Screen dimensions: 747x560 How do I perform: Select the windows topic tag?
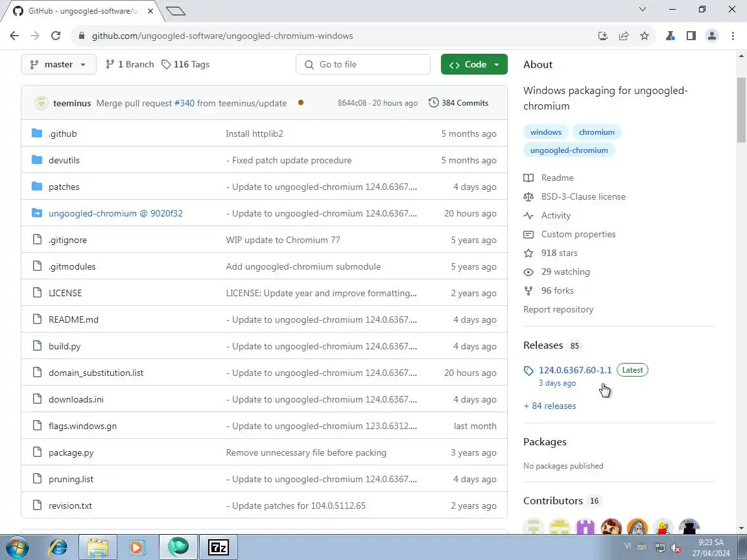(545, 132)
